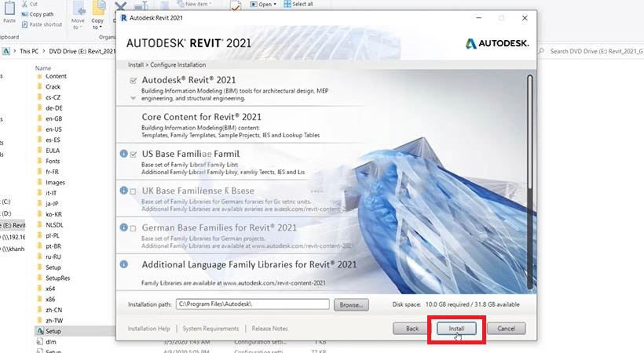Enable the German Base Families checkbox

pos(133,228)
